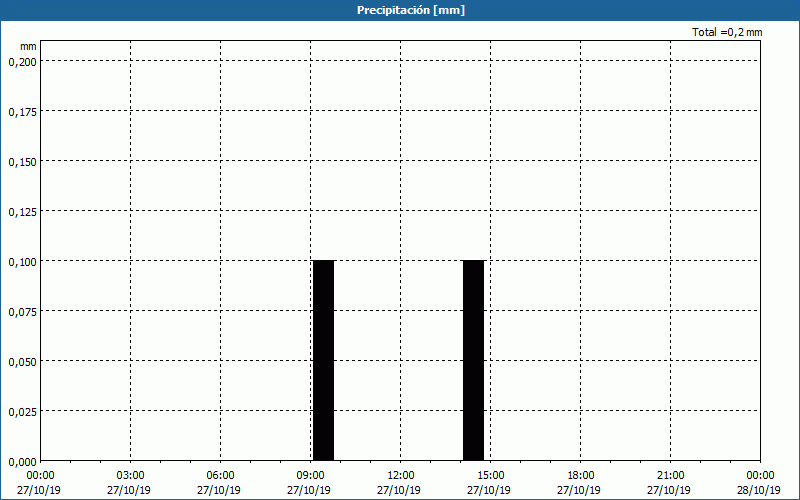Image resolution: width=800 pixels, height=500 pixels.
Task: Click the 0,075 y-axis label
Action: click(22, 312)
